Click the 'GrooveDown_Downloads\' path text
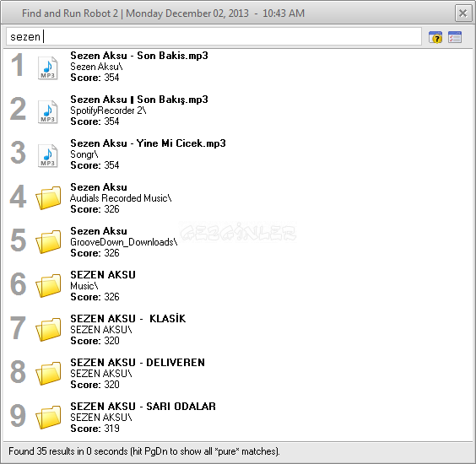This screenshot has width=476, height=464. [x=124, y=242]
